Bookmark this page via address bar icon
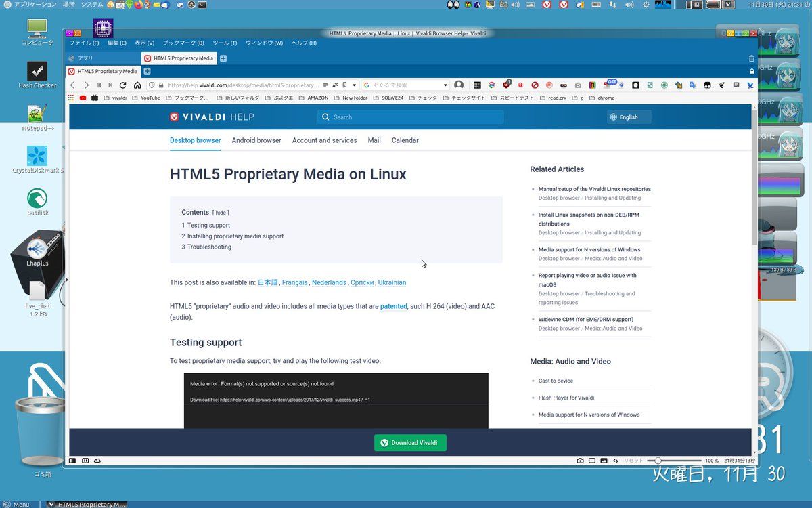This screenshot has width=812, height=508. 344,85
